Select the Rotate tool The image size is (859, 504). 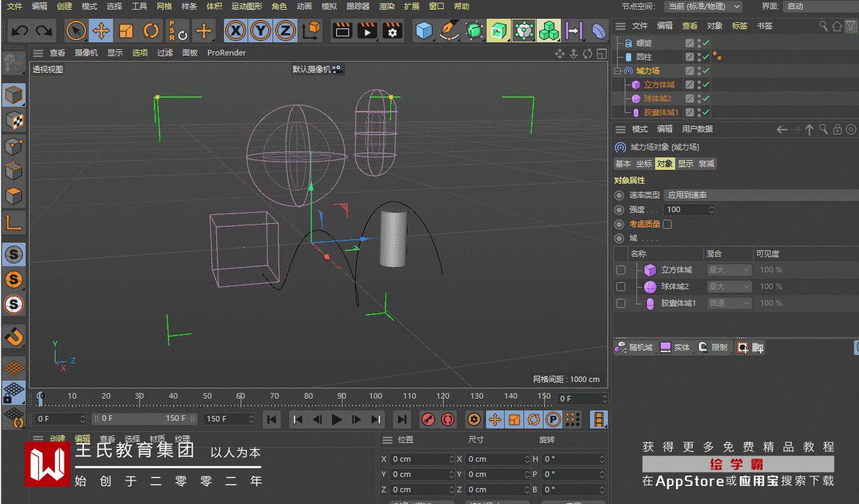coord(151,31)
